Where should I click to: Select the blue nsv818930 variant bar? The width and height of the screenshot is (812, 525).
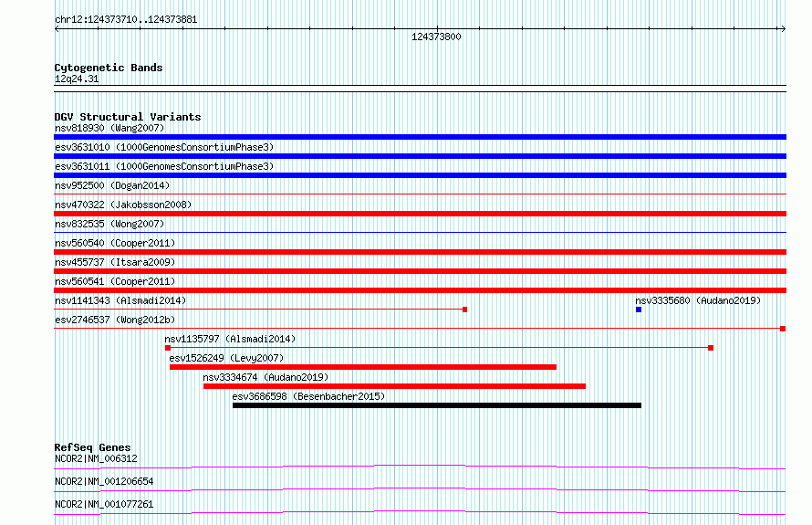pyautogui.click(x=420, y=137)
